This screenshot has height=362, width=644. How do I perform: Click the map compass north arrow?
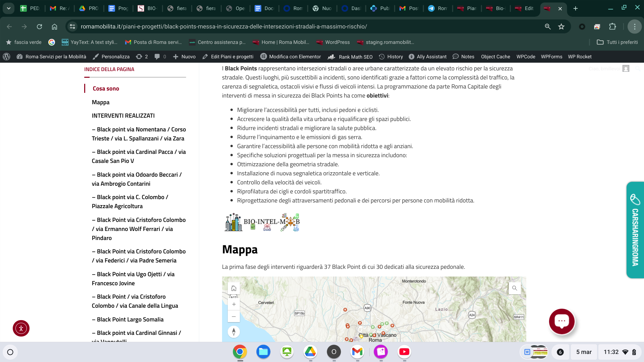234,332
